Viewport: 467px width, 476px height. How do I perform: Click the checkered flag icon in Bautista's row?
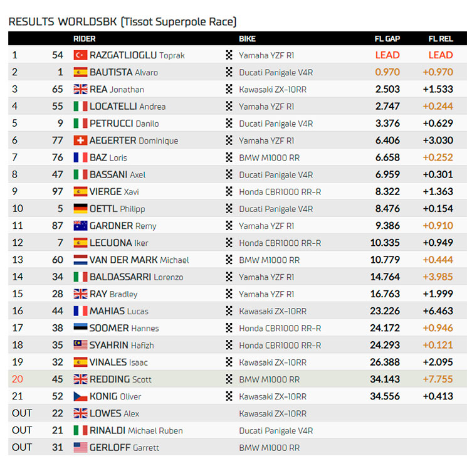pyautogui.click(x=229, y=72)
